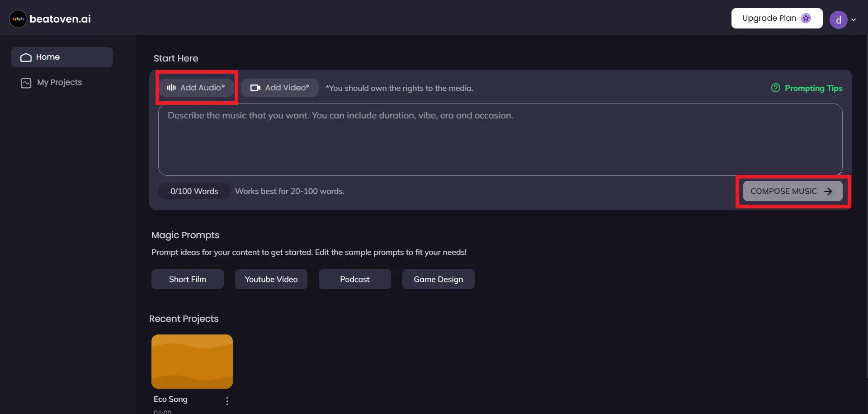The height and width of the screenshot is (414, 868).
Task: Open My Projects via its sidebar icon
Action: pyautogui.click(x=26, y=83)
